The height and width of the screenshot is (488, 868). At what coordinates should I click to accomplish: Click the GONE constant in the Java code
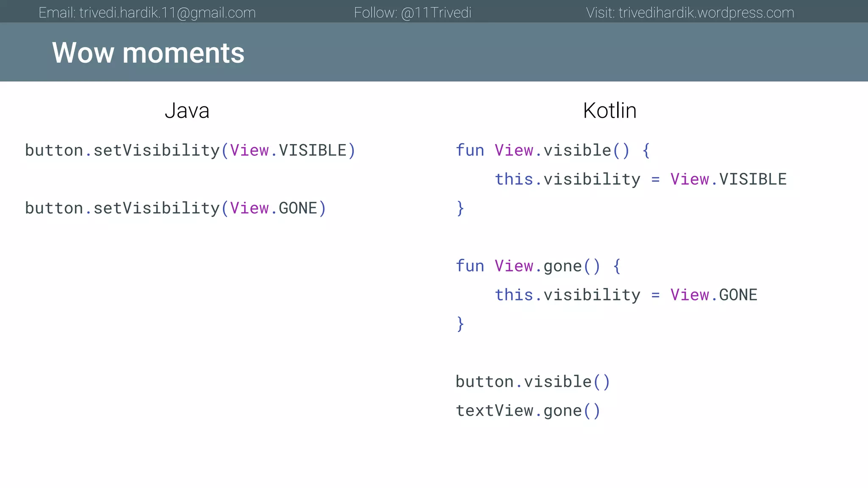(x=298, y=208)
